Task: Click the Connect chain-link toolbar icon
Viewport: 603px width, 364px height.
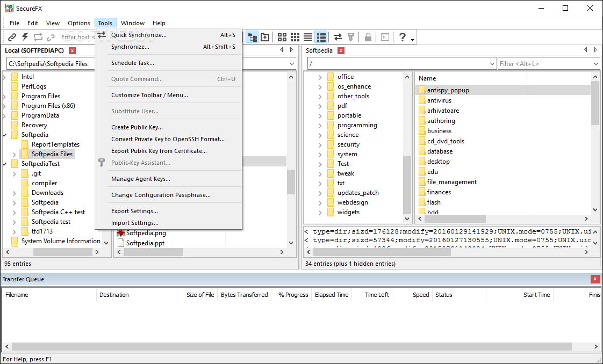Action: point(12,37)
